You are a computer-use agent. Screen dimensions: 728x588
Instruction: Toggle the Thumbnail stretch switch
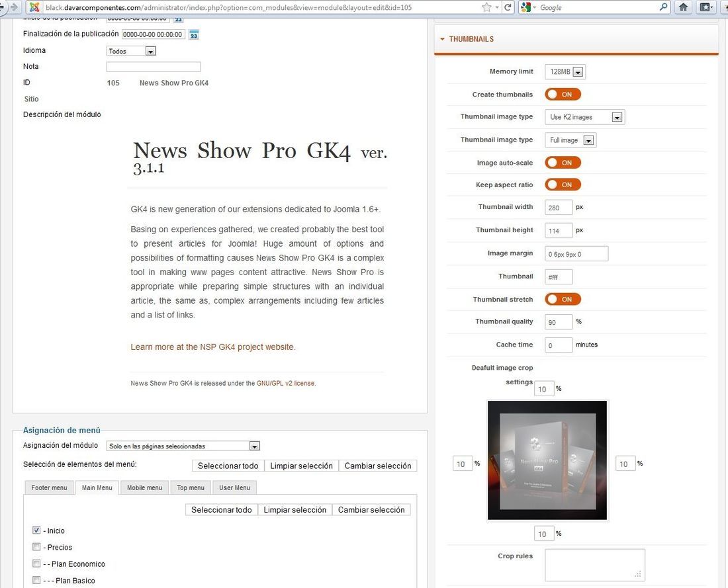(x=563, y=299)
